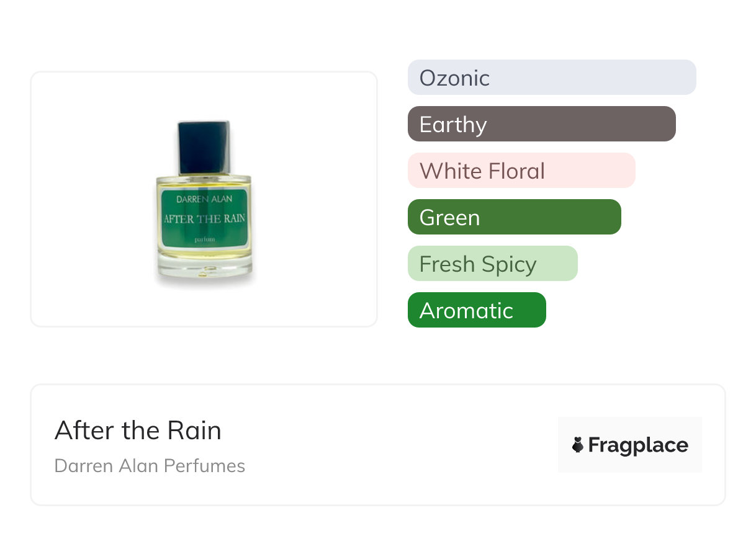Select the Ozonic accord bar
The height and width of the screenshot is (536, 756).
coord(551,78)
